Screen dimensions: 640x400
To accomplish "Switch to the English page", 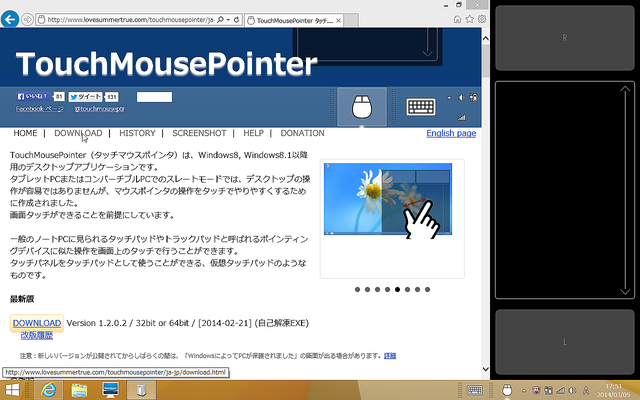I will pyautogui.click(x=451, y=133).
